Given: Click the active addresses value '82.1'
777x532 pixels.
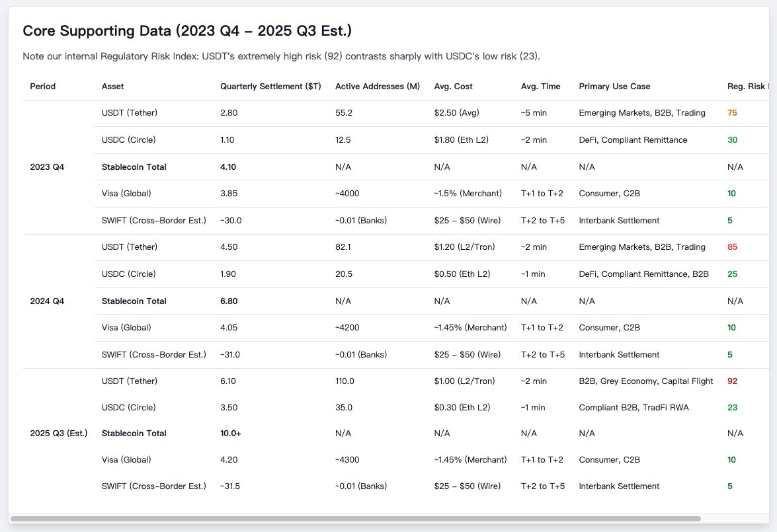Looking at the screenshot, I should tap(343, 247).
